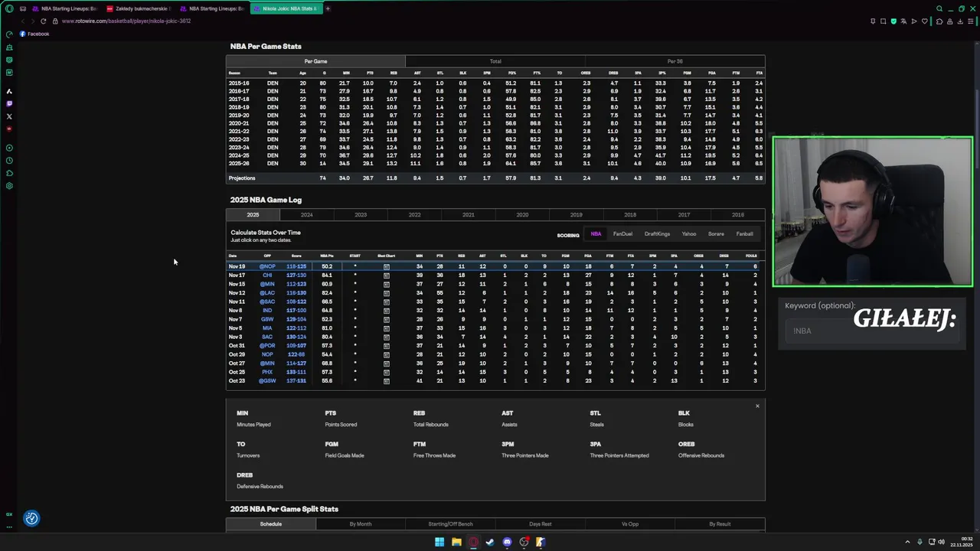Click the Schedule split stats tab

pos(271,524)
